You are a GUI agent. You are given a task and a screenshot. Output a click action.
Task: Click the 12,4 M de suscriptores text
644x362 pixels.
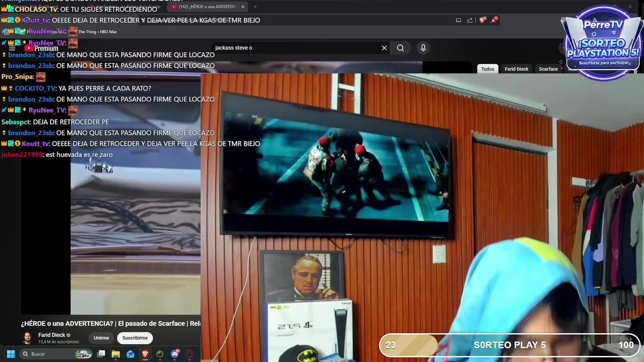pos(58,342)
